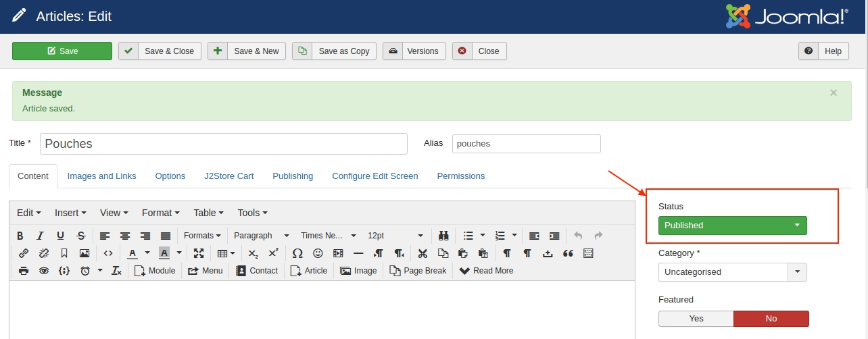Viewport: 868px width, 339px height.
Task: Click the Save & Close button
Action: [x=160, y=51]
